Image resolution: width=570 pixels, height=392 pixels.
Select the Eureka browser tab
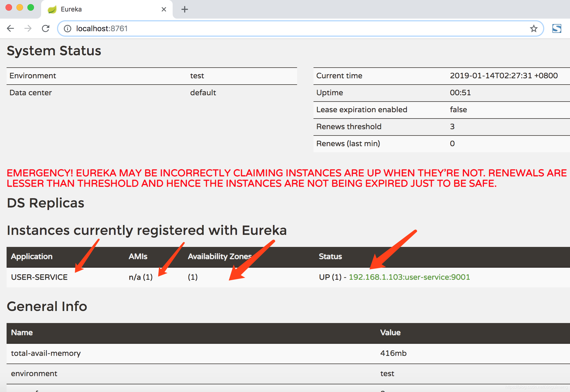pos(107,9)
